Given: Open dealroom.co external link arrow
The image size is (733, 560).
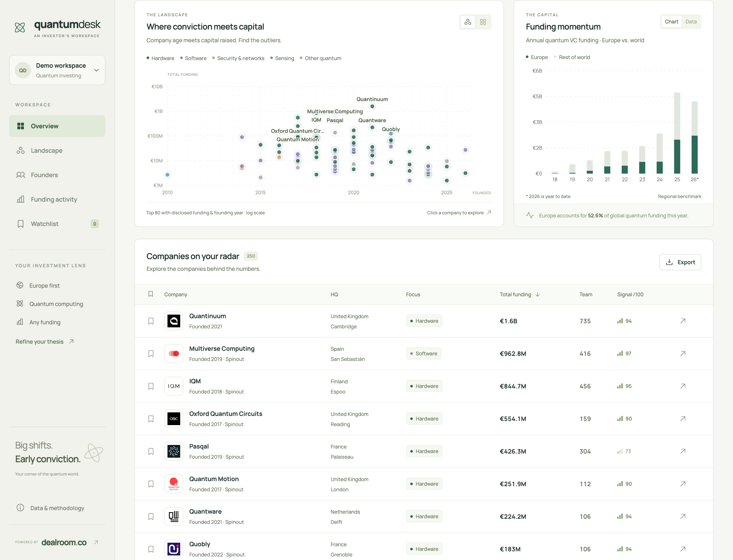Looking at the screenshot, I should coord(96,542).
